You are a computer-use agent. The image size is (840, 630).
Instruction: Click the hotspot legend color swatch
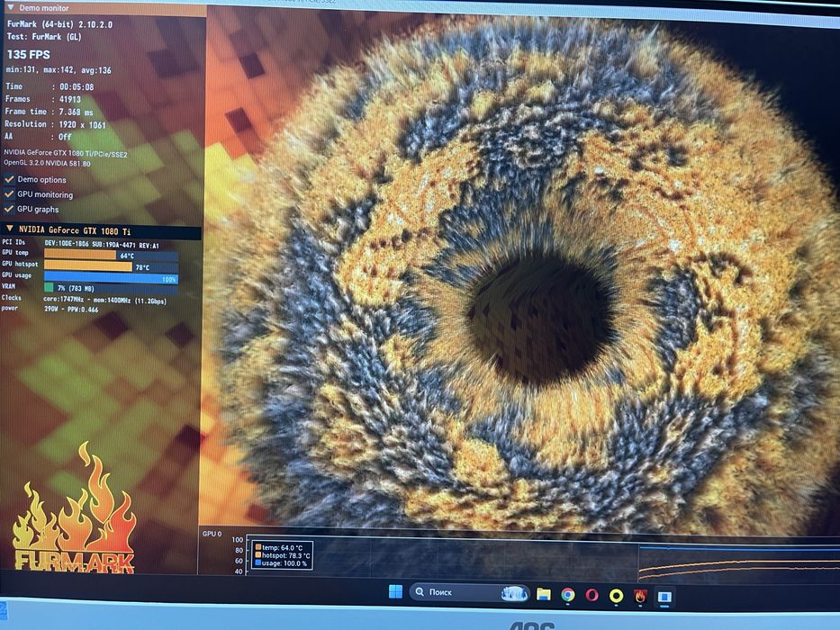[x=257, y=555]
